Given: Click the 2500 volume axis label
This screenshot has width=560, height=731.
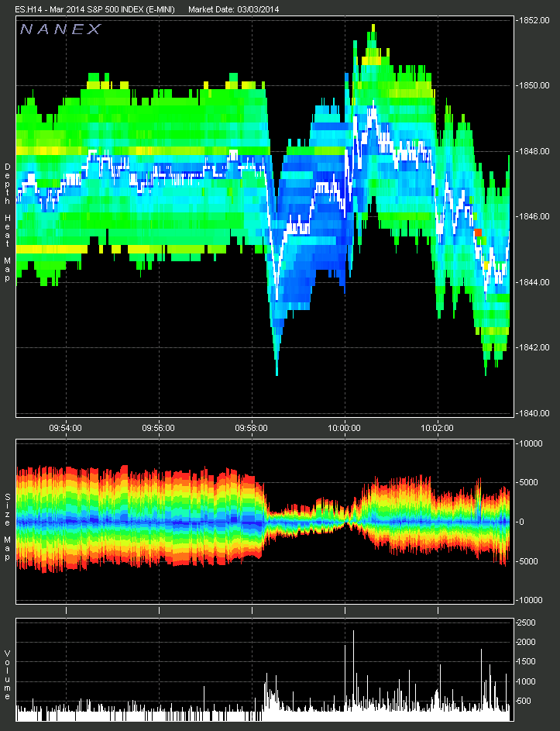Looking at the screenshot, I should pyautogui.click(x=527, y=622).
